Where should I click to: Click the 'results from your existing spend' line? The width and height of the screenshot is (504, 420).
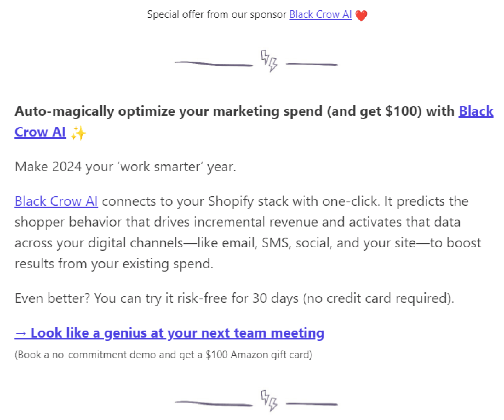(x=114, y=264)
